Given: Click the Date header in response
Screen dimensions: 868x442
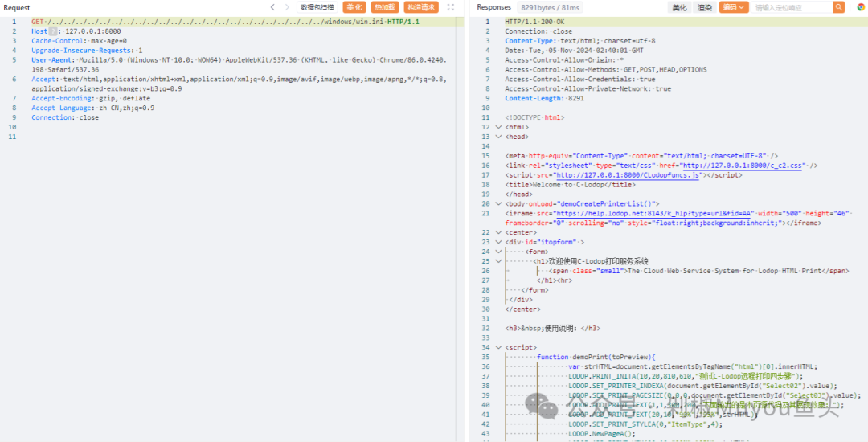Looking at the screenshot, I should 574,51.
